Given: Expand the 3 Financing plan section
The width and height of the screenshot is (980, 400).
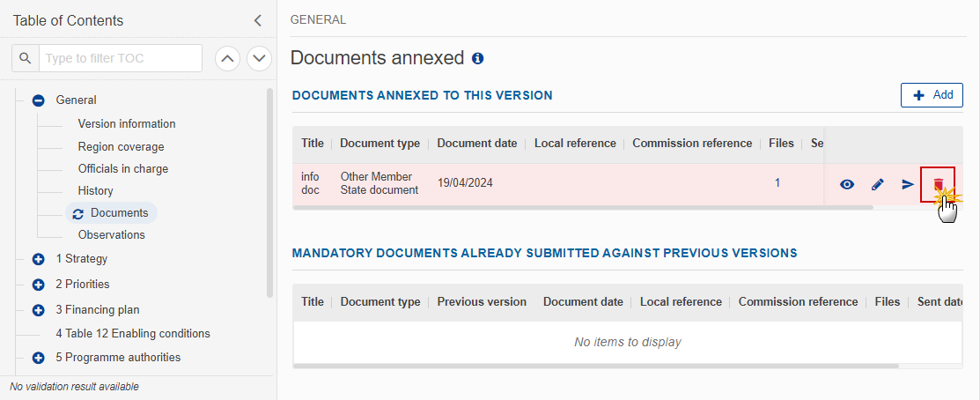Looking at the screenshot, I should (x=38, y=311).
